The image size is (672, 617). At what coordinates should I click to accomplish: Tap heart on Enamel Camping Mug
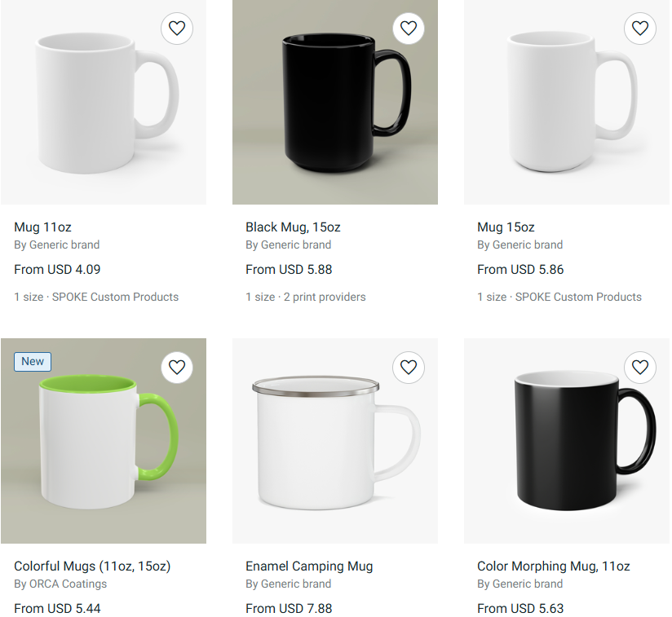coord(409,368)
